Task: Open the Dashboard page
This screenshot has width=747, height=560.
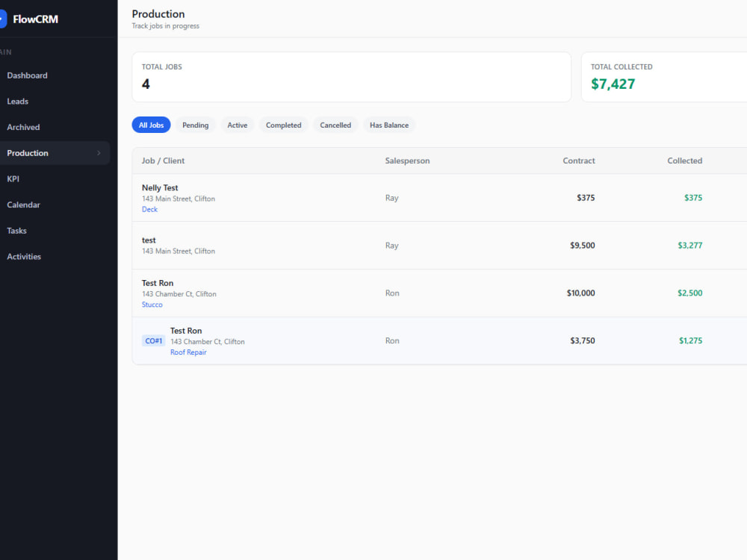Action: (27, 75)
